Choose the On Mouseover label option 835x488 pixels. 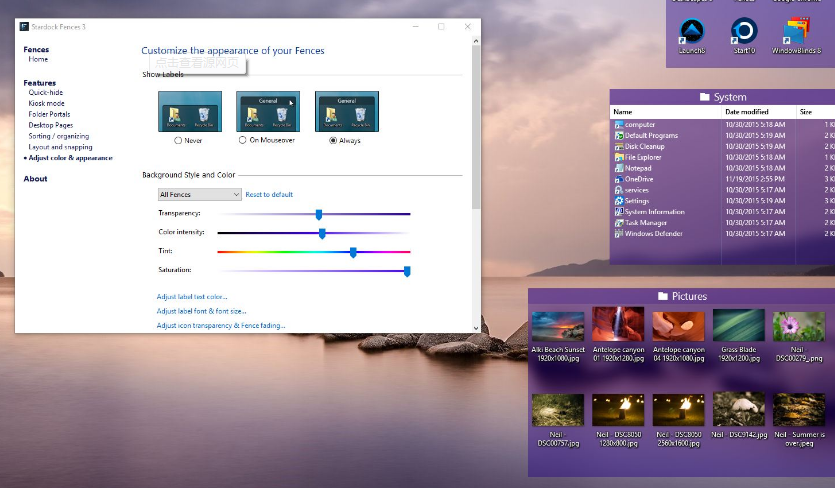pos(241,141)
